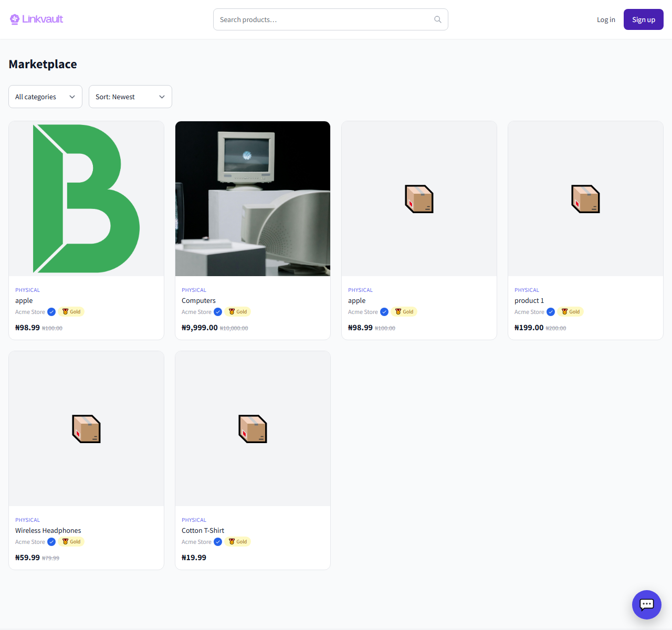Open the Log in page
The image size is (672, 630).
click(606, 19)
